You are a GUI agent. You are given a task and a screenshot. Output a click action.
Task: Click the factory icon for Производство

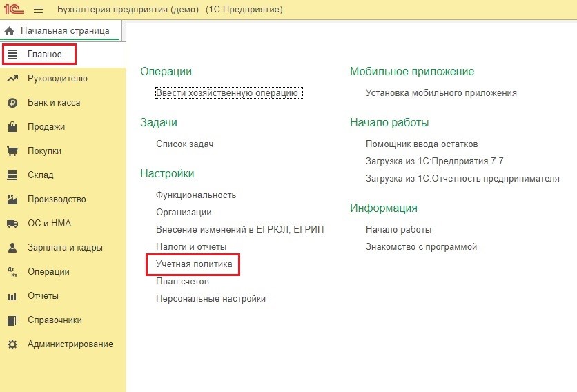click(x=12, y=199)
